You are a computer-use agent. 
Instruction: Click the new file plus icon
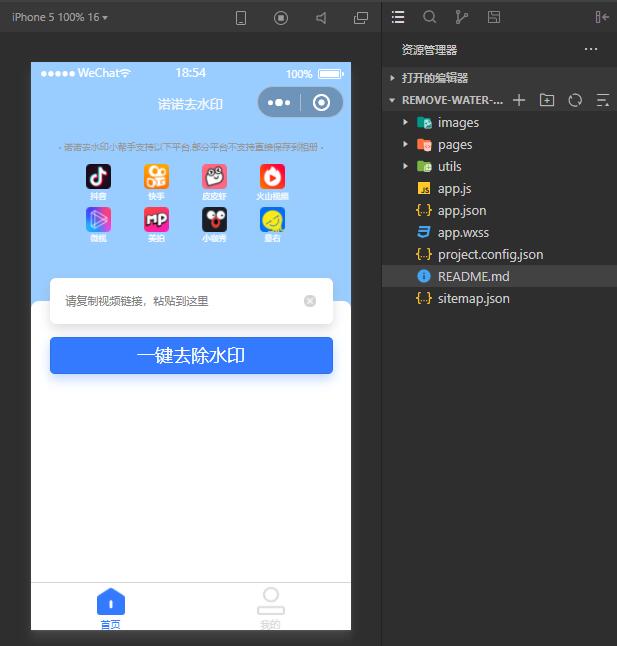(519, 100)
